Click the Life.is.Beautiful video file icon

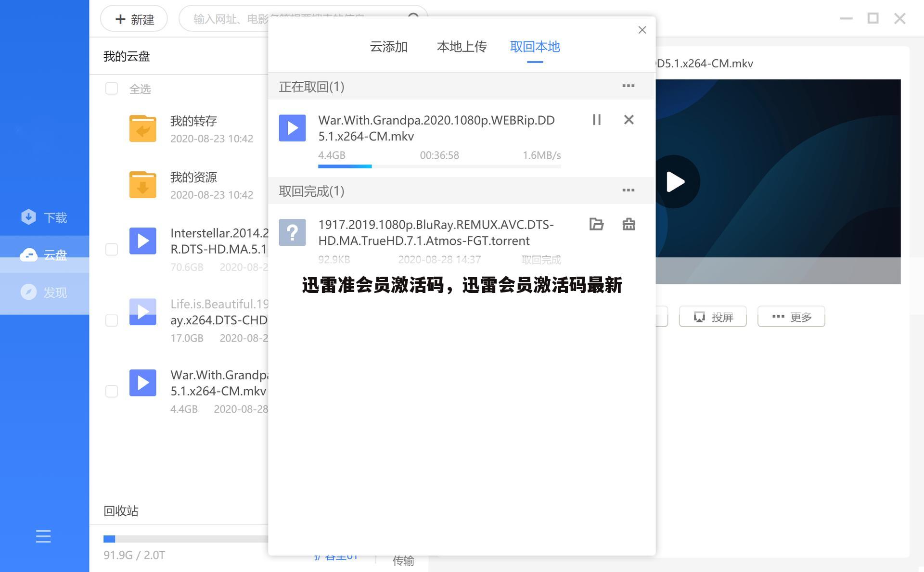coord(143,312)
